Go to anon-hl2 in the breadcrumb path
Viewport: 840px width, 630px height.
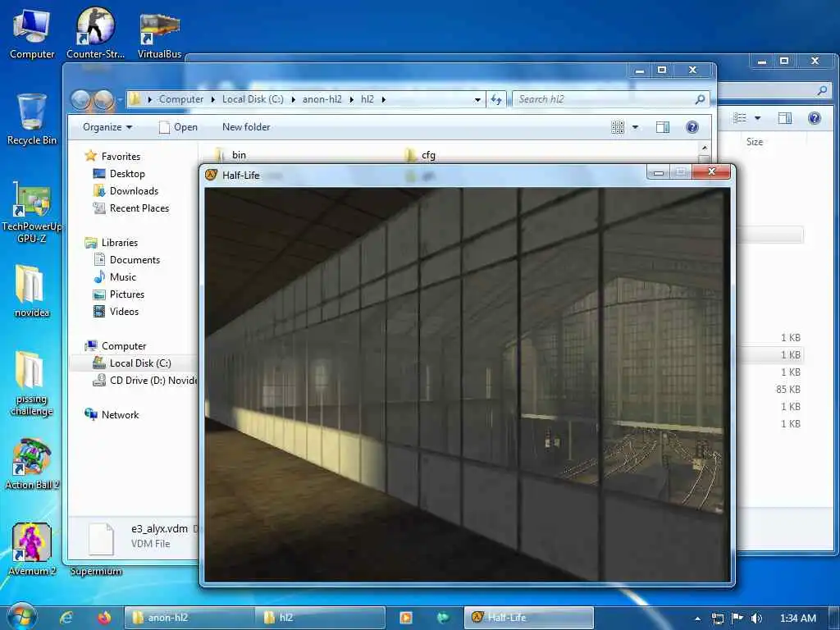(x=322, y=99)
